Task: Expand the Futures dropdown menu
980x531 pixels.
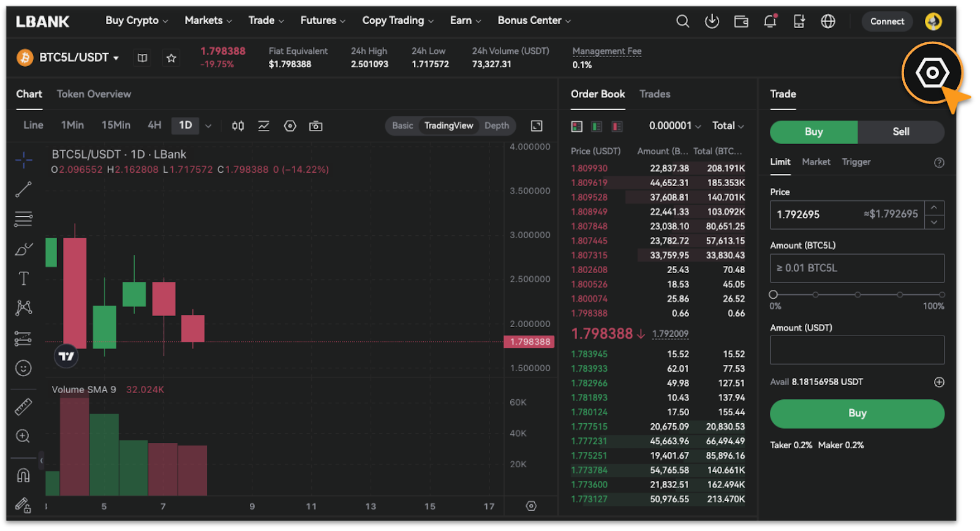Action: 323,21
